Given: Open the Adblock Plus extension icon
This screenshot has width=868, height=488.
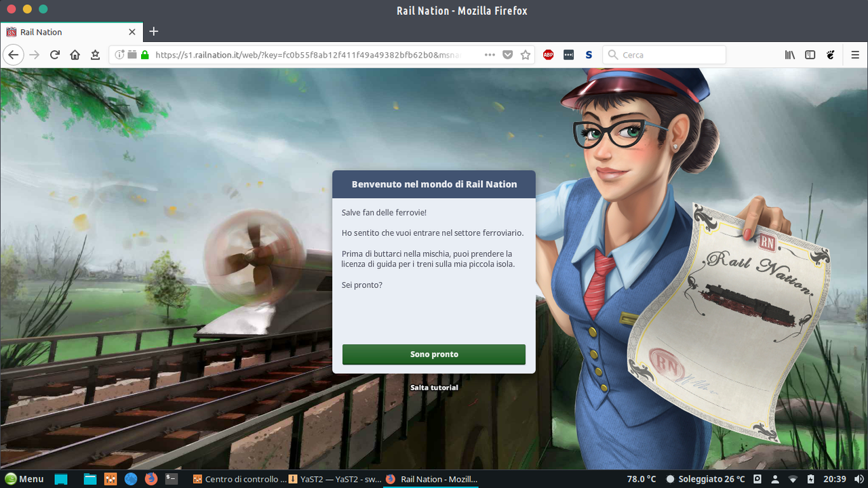Looking at the screenshot, I should point(549,55).
